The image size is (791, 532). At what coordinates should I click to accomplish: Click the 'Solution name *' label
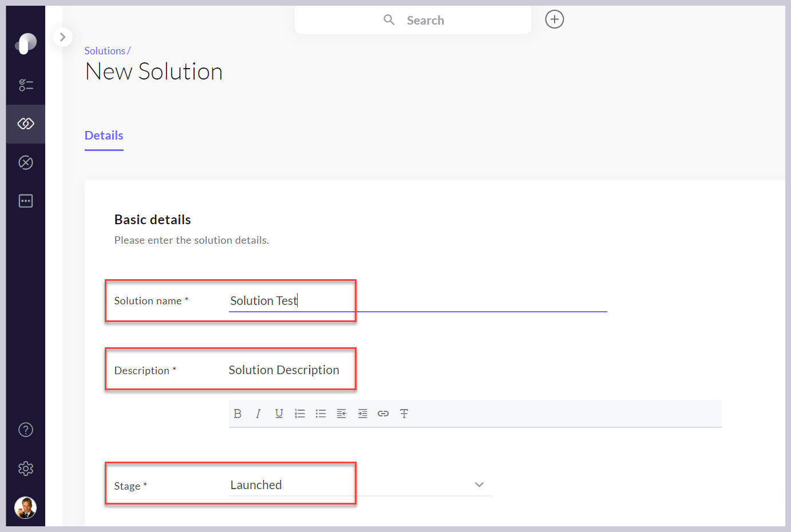pyautogui.click(x=151, y=301)
